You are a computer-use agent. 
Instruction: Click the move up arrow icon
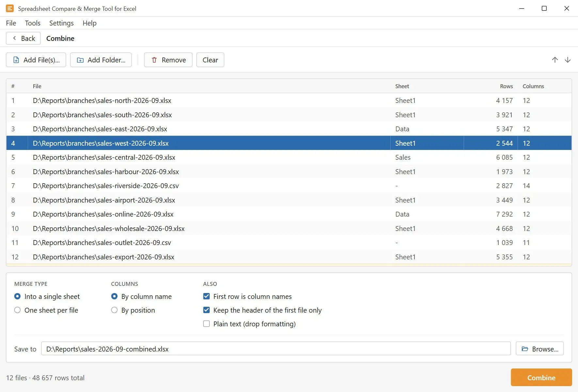(x=555, y=60)
